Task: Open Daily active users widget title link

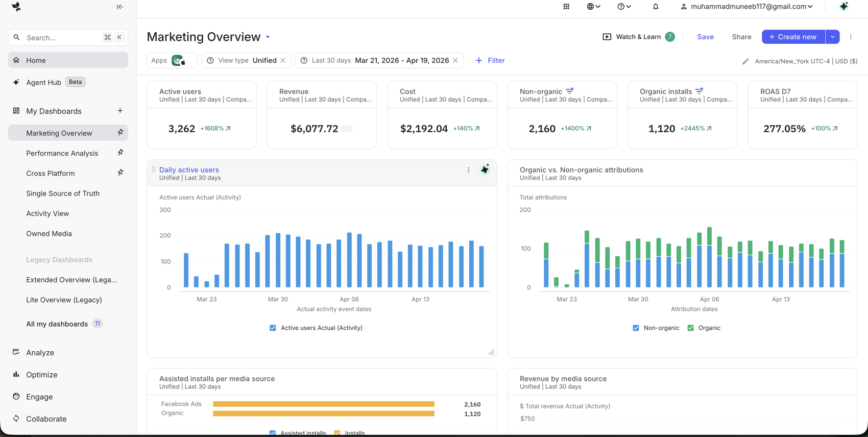Action: (189, 170)
